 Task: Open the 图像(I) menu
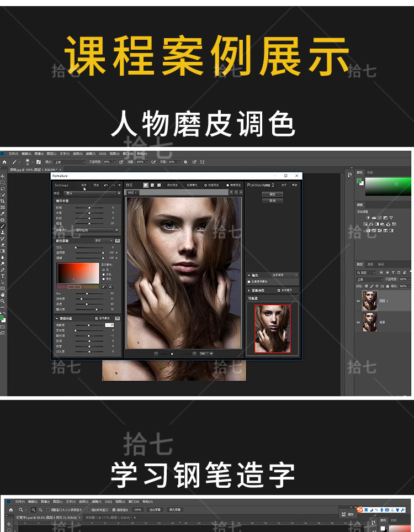pyautogui.click(x=39, y=154)
